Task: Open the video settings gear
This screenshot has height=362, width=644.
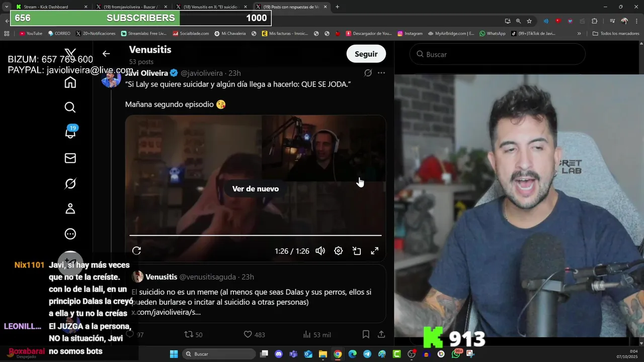Action: tap(338, 251)
